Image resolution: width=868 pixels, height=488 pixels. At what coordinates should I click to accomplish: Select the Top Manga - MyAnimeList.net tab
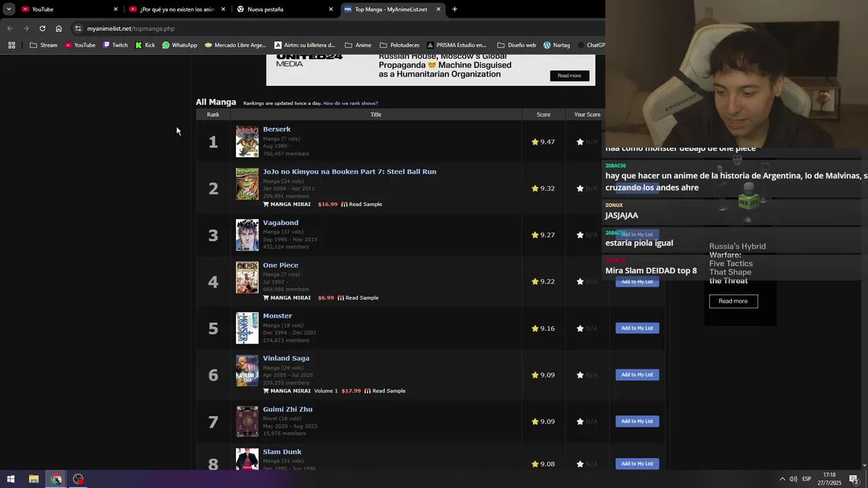392,9
